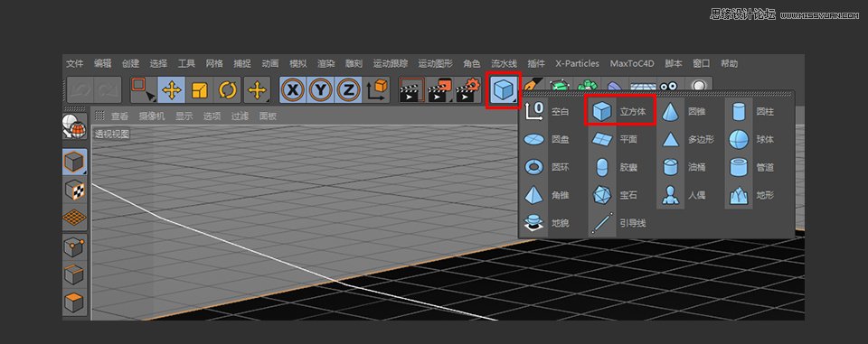Create a 引导线 guide object

pyautogui.click(x=618, y=223)
